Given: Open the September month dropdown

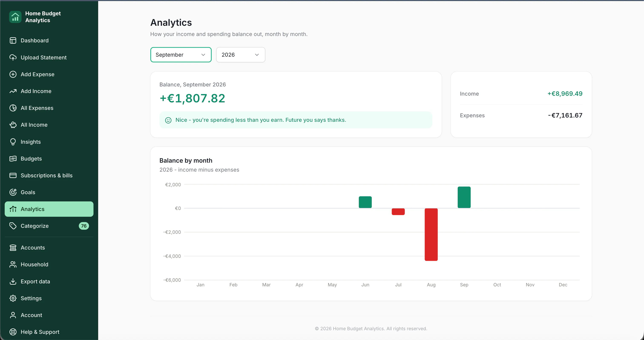Looking at the screenshot, I should [x=181, y=55].
